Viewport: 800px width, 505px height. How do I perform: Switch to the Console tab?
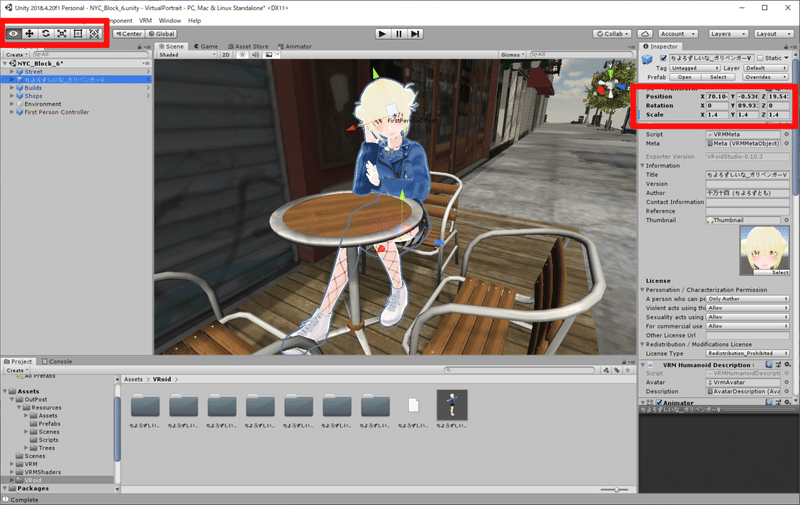pos(57,361)
